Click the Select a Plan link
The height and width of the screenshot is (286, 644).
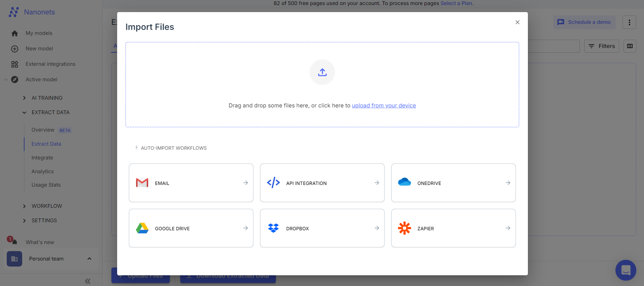coord(457,3)
